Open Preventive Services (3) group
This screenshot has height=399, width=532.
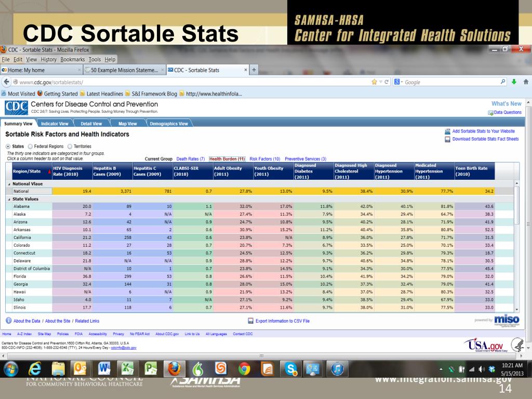click(305, 159)
